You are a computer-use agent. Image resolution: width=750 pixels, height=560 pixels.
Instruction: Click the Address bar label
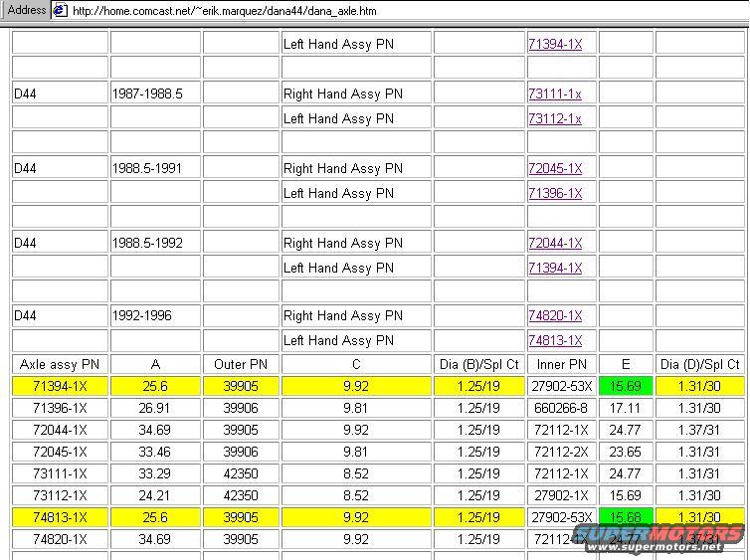coord(27,10)
